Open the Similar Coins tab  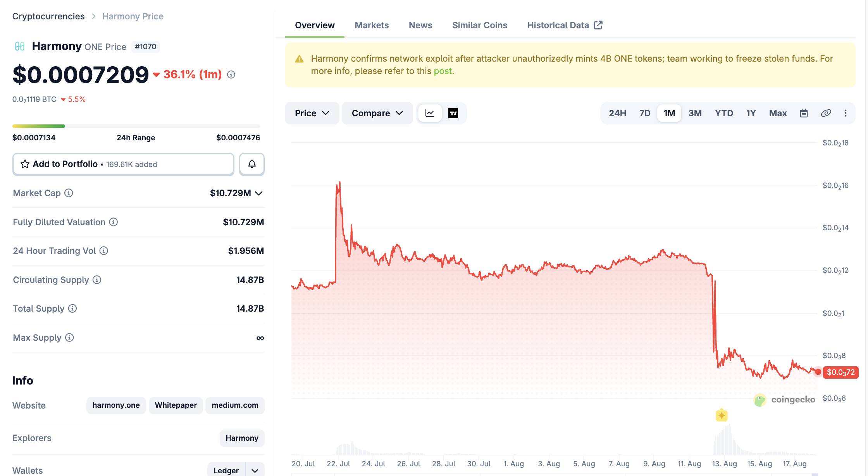click(480, 25)
